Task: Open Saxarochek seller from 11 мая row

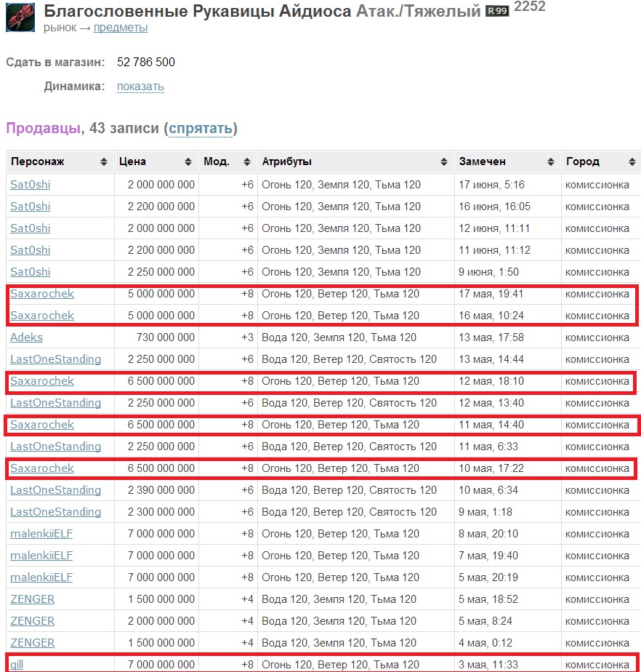Action: (x=42, y=425)
